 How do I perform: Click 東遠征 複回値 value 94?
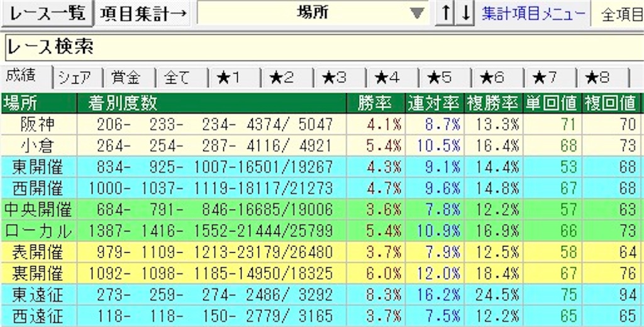point(628,295)
